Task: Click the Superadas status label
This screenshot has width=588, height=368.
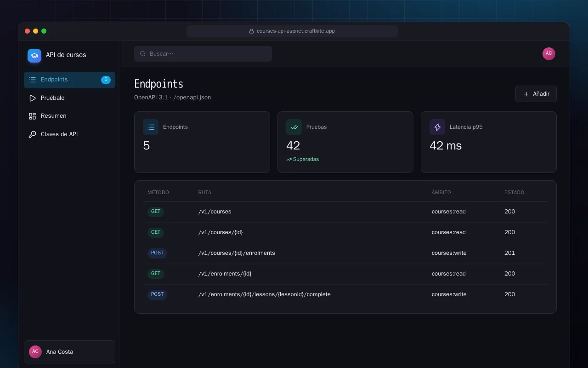Action: 306,160
